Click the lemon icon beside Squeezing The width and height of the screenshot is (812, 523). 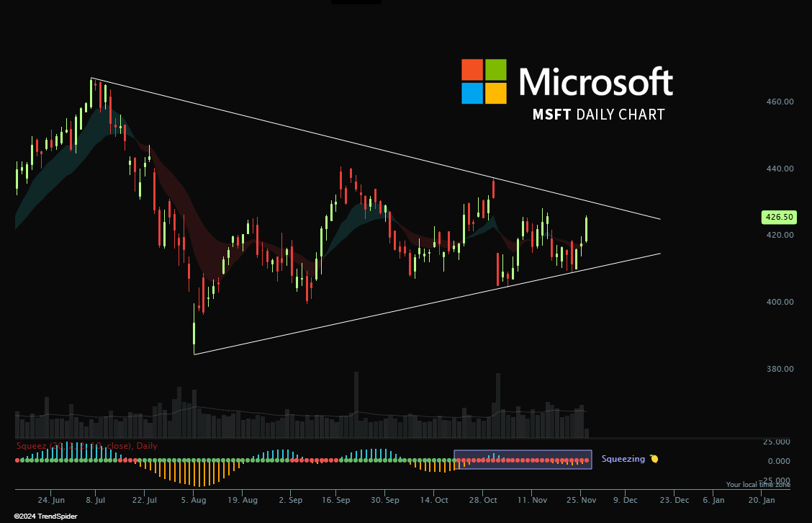[x=654, y=459]
